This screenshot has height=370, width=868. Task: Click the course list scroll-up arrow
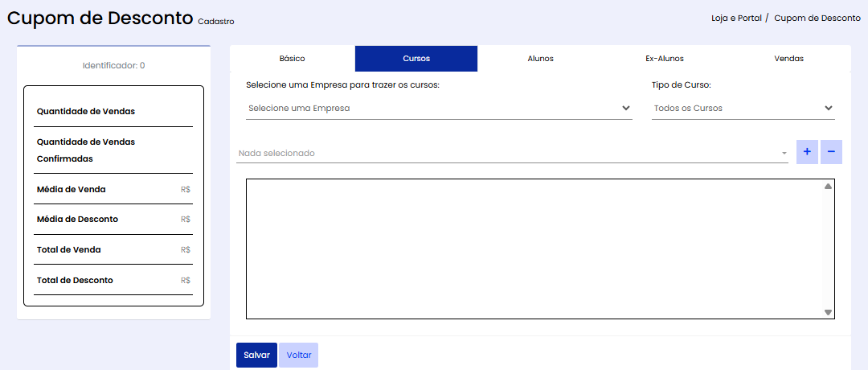pos(828,187)
